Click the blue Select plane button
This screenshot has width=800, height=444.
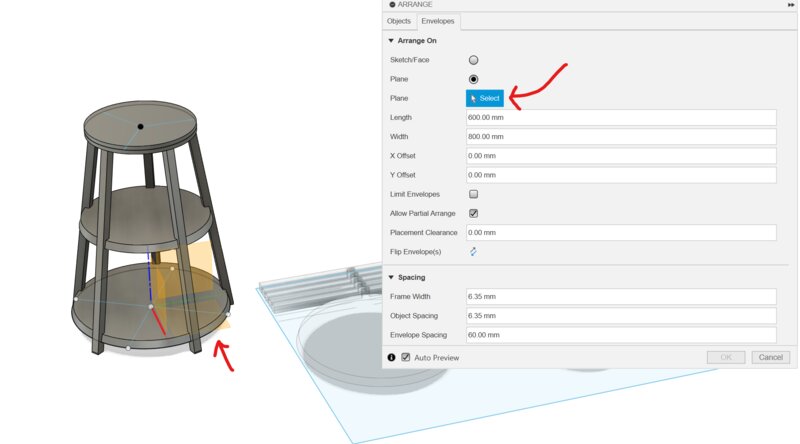click(x=485, y=98)
